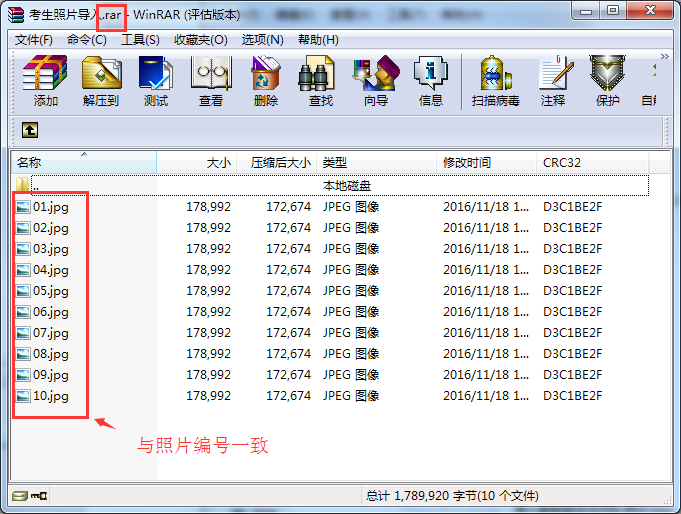Viewport: 681px width, 514px height.
Task: Select file name 02.jpg
Action: click(51, 228)
